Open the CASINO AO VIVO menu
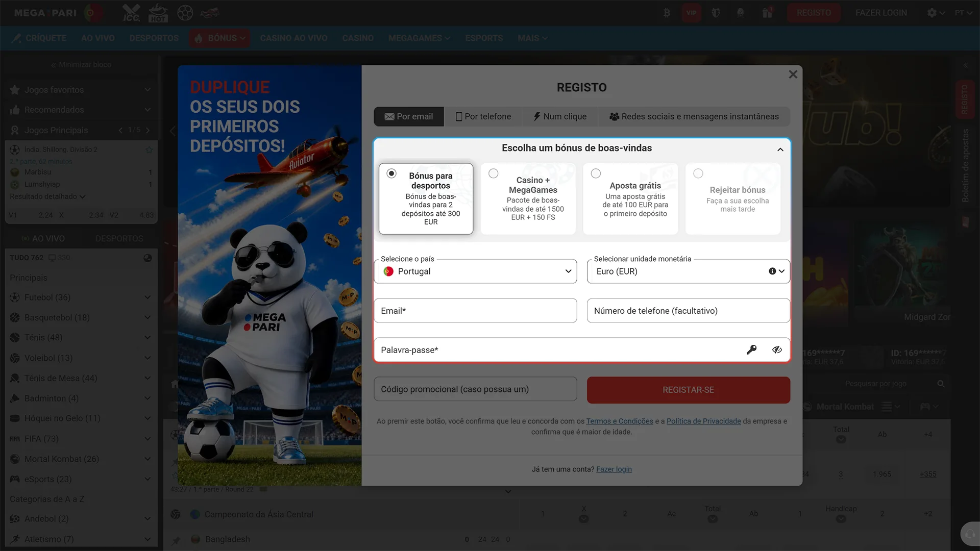The height and width of the screenshot is (551, 980). point(293,38)
